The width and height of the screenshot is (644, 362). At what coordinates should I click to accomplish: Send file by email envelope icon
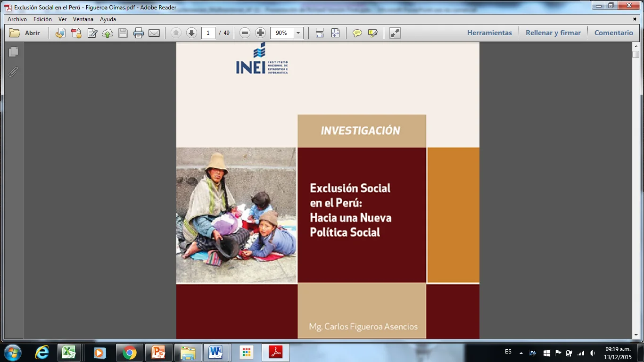coord(154,33)
